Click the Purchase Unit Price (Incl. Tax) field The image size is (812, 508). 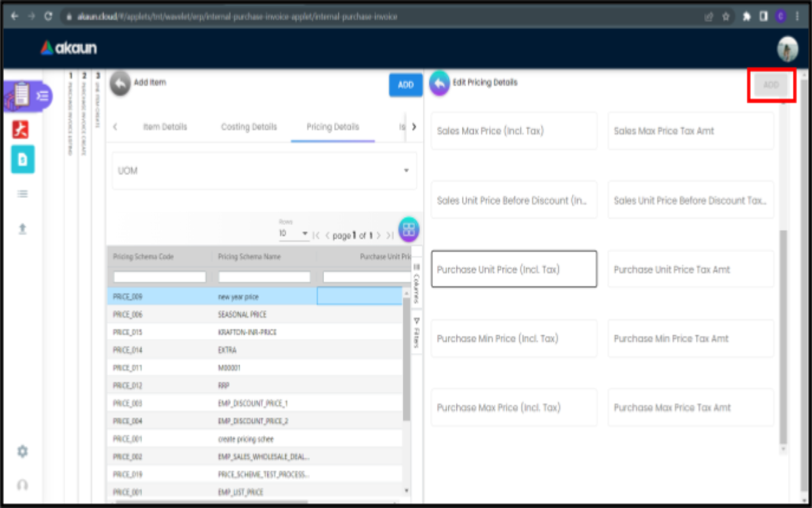coord(514,269)
